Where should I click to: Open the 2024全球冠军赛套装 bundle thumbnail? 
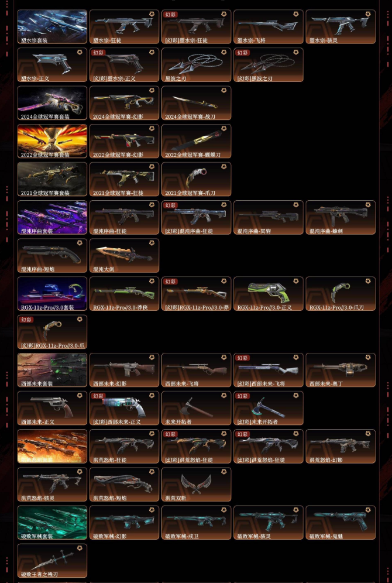[52, 103]
